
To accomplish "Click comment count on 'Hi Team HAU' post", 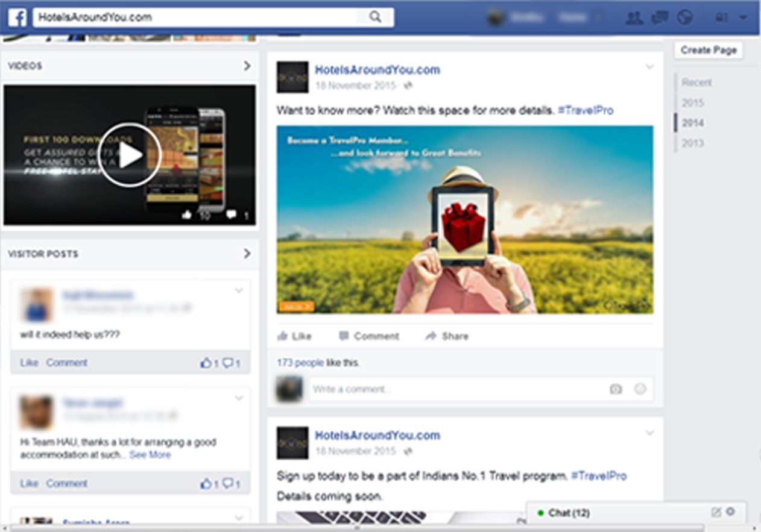I will [x=232, y=484].
